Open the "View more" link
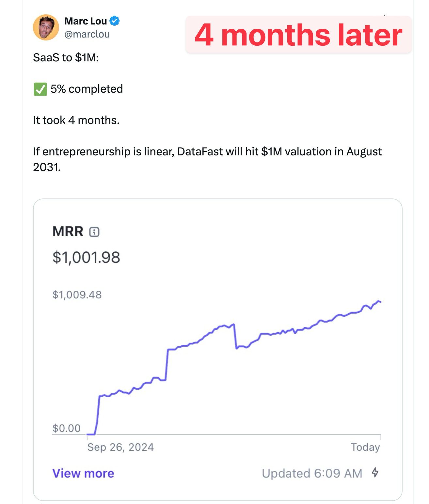This screenshot has height=504, width=429. [83, 473]
